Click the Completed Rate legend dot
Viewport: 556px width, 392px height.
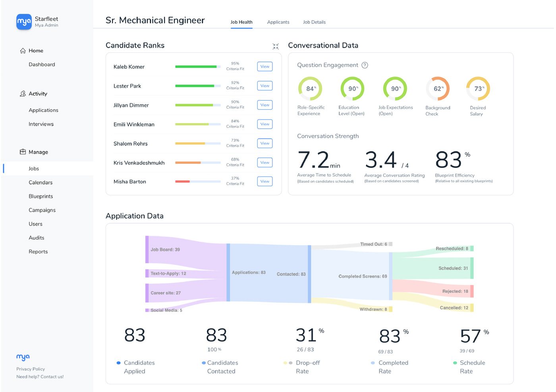click(373, 363)
